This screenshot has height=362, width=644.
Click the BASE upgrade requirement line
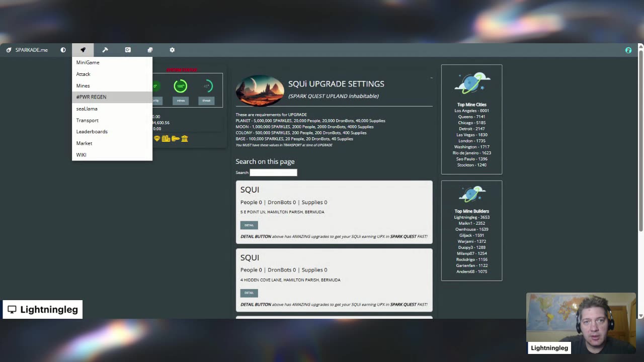coord(294,139)
